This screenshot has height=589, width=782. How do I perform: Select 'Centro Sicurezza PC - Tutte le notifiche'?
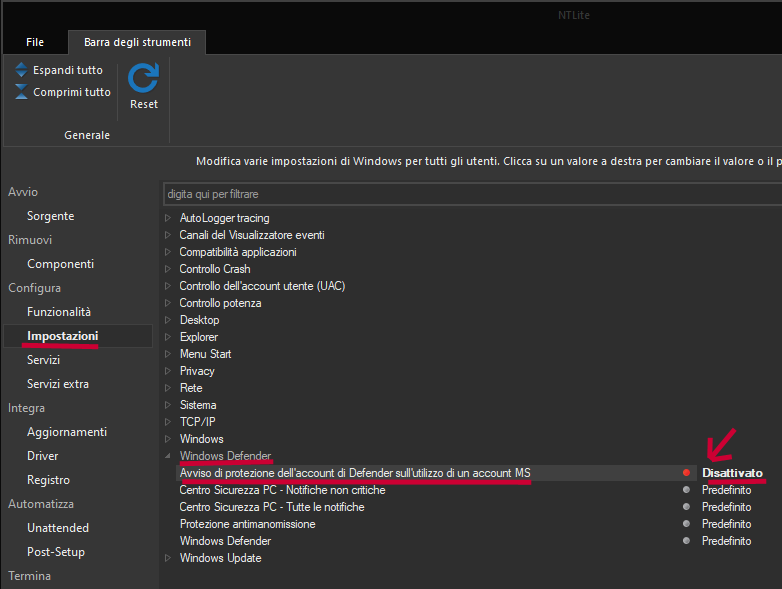pos(272,507)
